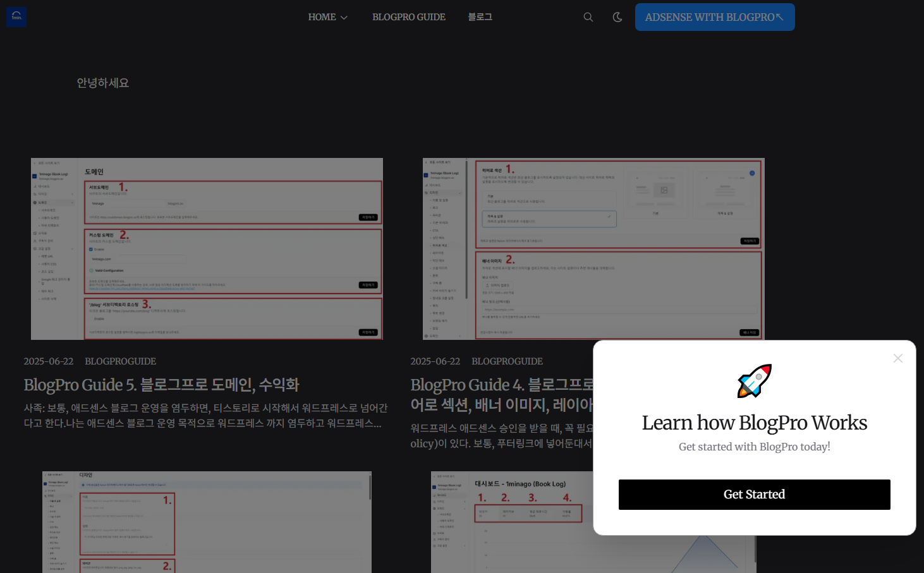Open the search icon in header
This screenshot has width=924, height=573.
coord(588,17)
